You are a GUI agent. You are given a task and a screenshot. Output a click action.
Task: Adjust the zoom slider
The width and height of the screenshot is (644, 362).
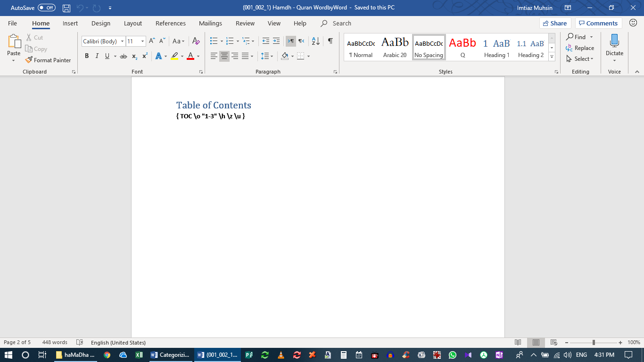594,342
